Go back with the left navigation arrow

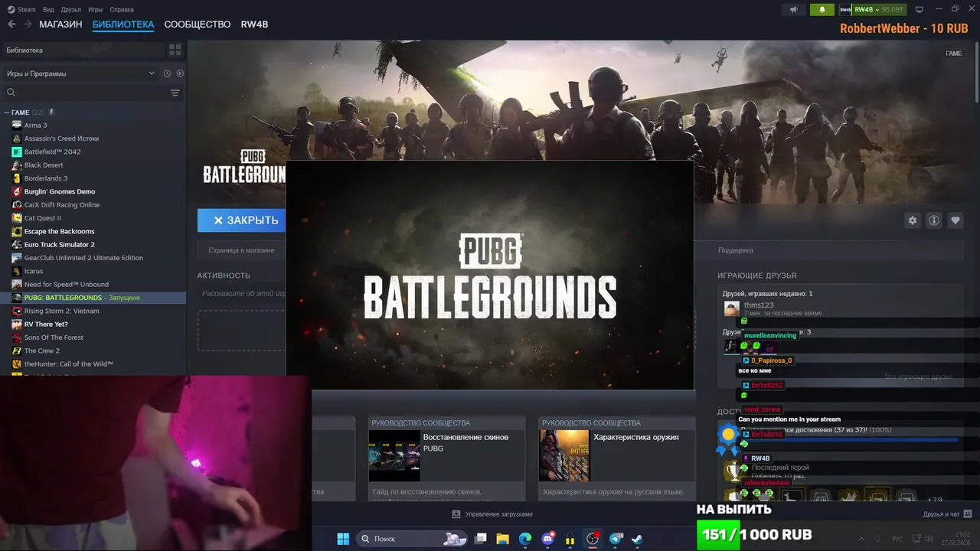11,24
